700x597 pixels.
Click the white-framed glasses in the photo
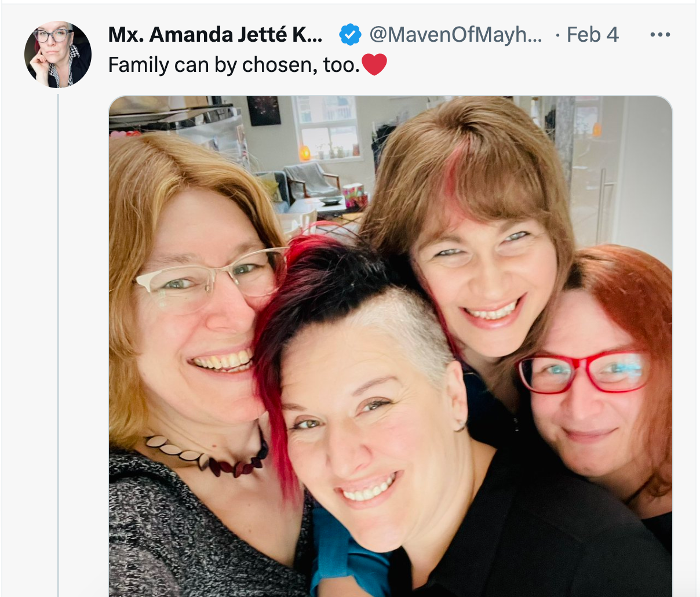pos(211,278)
